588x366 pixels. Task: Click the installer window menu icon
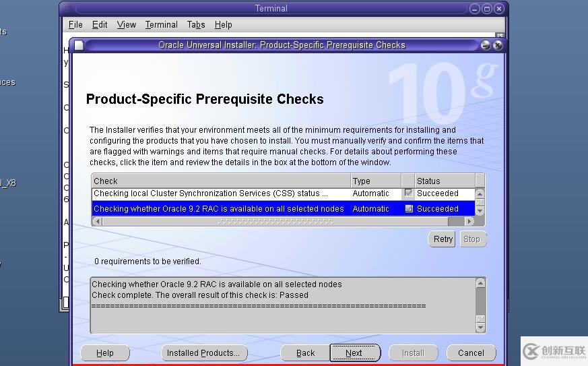click(79, 45)
